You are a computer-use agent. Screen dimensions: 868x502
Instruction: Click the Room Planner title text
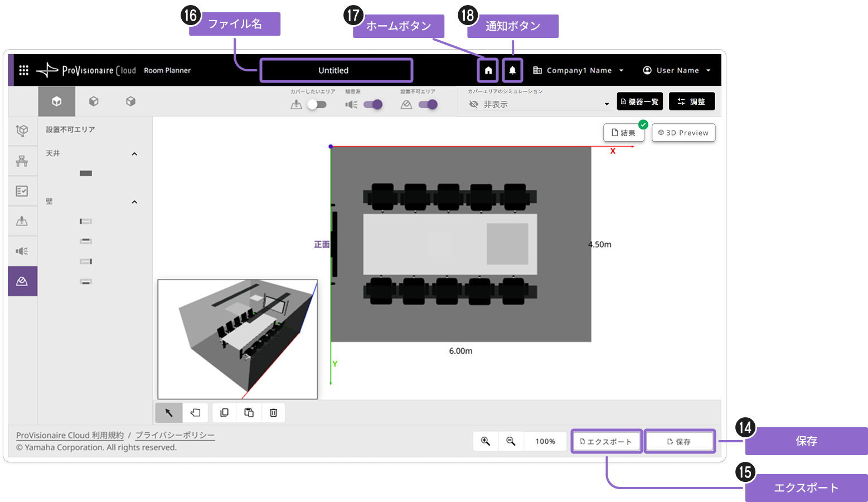(167, 70)
